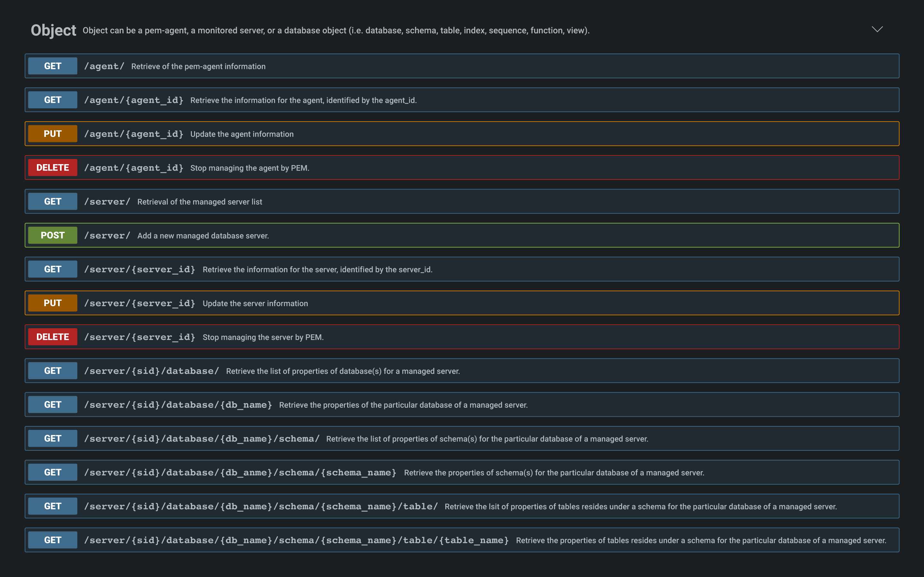Screen dimensions: 924x577
Task: Click /server/{sid}/database/{db_name} path link
Action: coord(178,405)
